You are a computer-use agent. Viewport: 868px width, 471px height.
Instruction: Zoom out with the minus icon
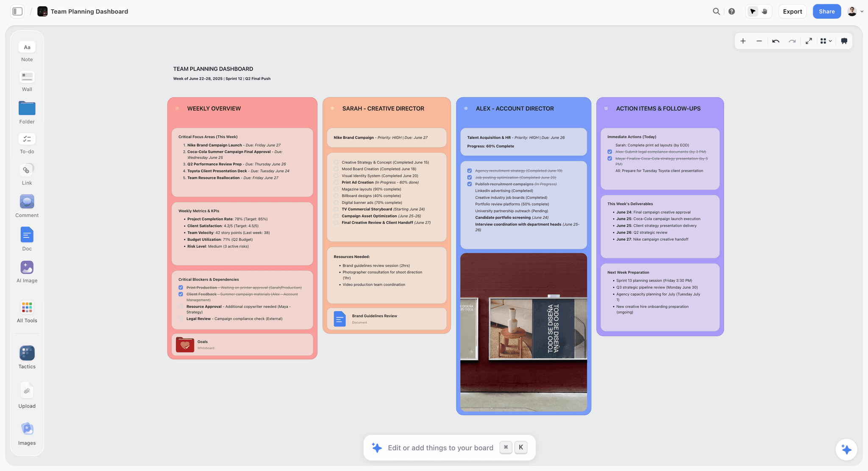(759, 41)
